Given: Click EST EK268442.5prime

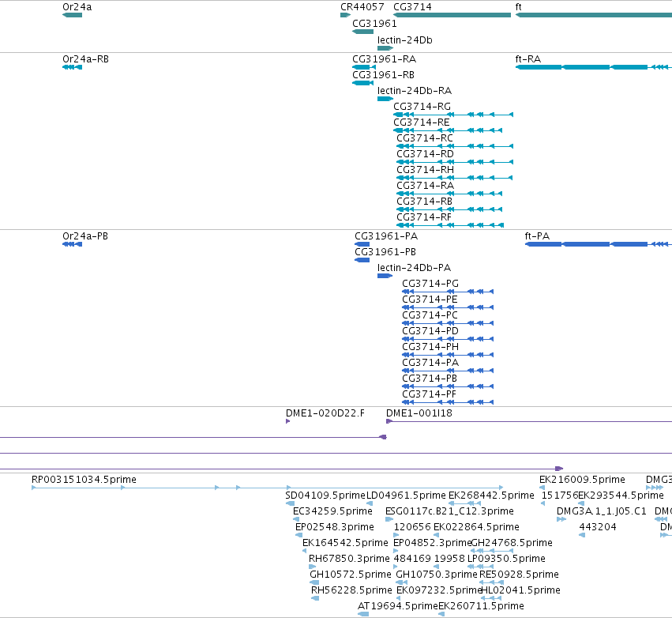Looking at the screenshot, I should point(464,503).
